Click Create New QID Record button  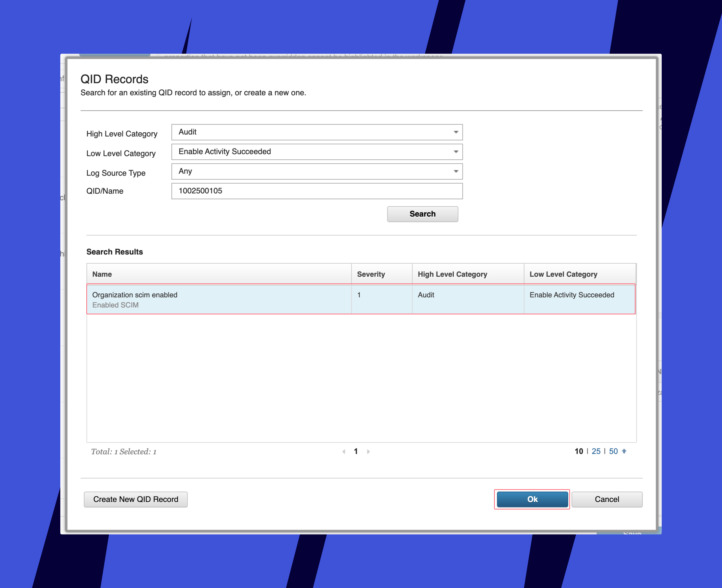tap(135, 499)
